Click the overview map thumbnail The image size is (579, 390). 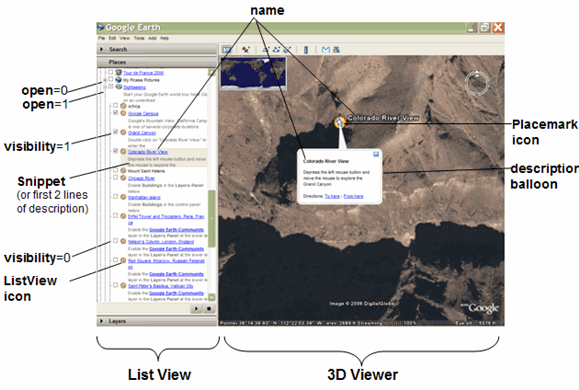[253, 73]
